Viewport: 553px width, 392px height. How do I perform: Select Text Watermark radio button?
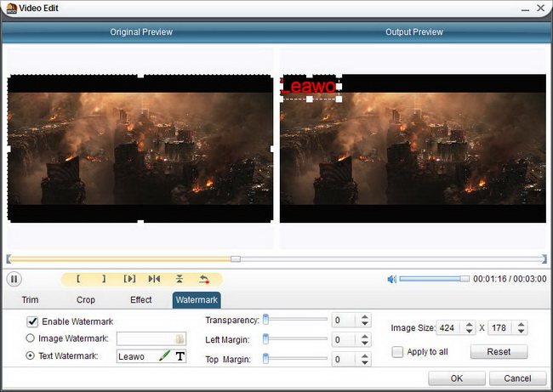click(31, 355)
